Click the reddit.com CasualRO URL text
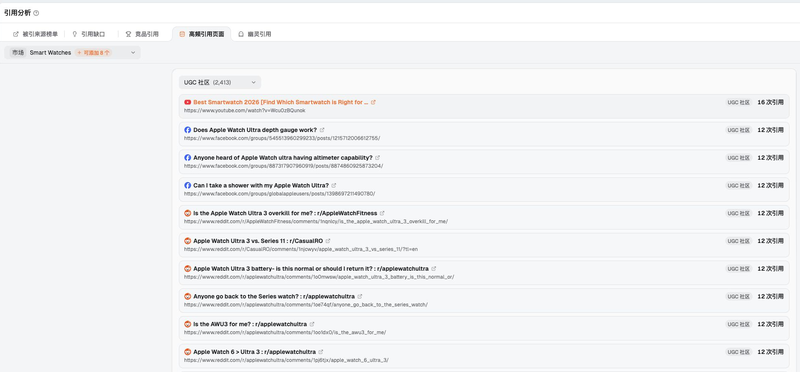 coord(301,249)
